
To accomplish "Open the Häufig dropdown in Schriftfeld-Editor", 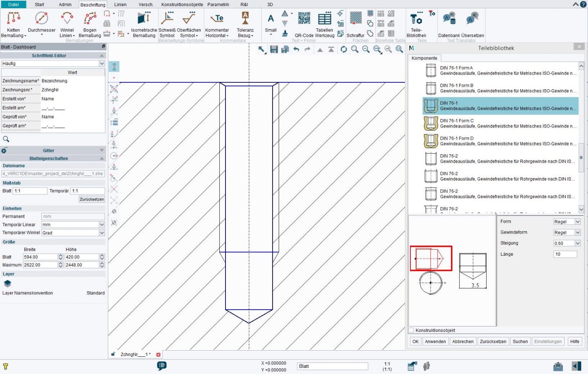I will point(101,63).
